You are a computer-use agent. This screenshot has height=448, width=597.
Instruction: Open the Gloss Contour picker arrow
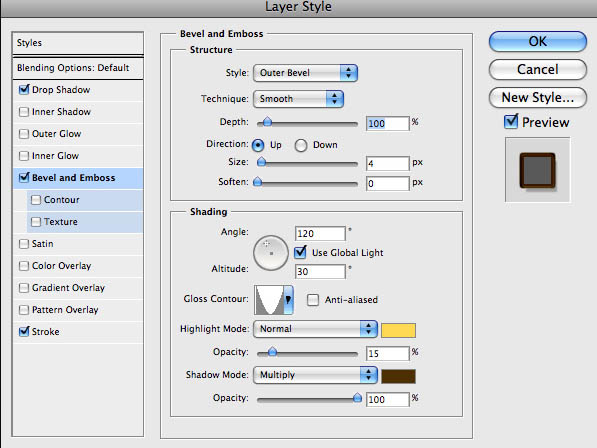point(288,300)
